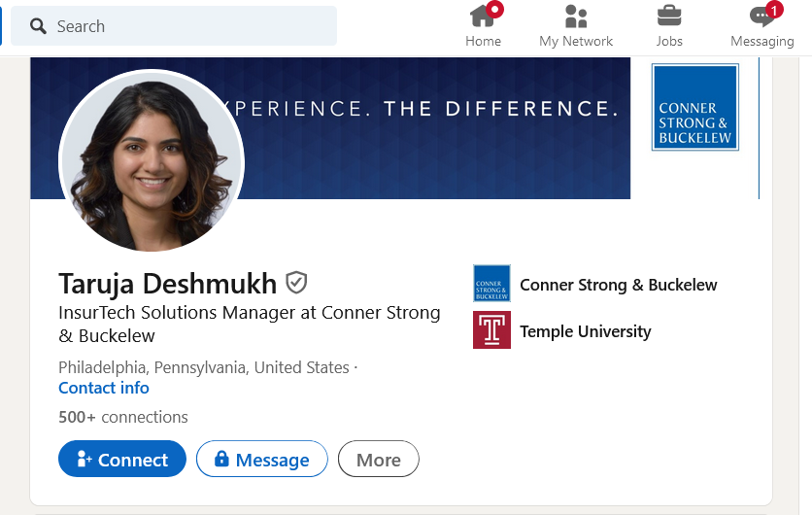Open Conner Strong & Buckelew company link

coord(619,285)
